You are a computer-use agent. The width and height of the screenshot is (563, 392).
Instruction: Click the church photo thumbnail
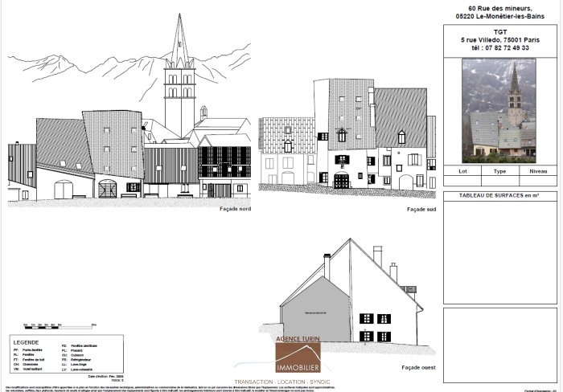click(499, 110)
